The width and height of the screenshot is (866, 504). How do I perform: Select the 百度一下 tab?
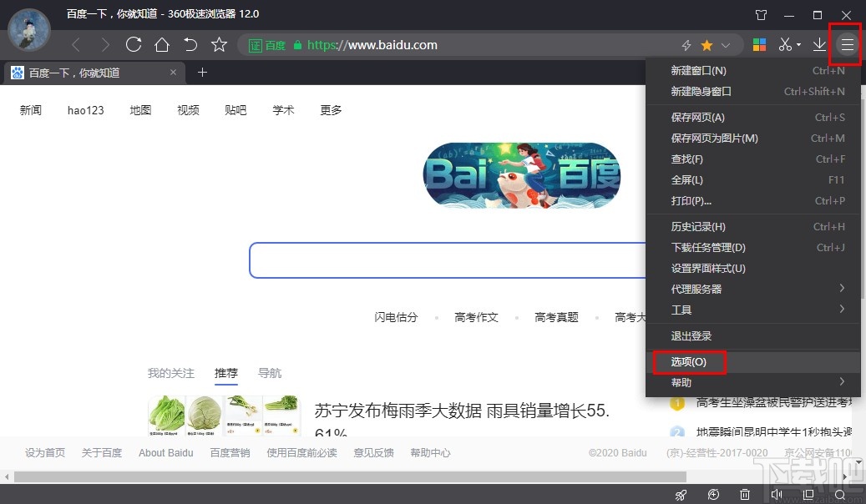tap(93, 73)
